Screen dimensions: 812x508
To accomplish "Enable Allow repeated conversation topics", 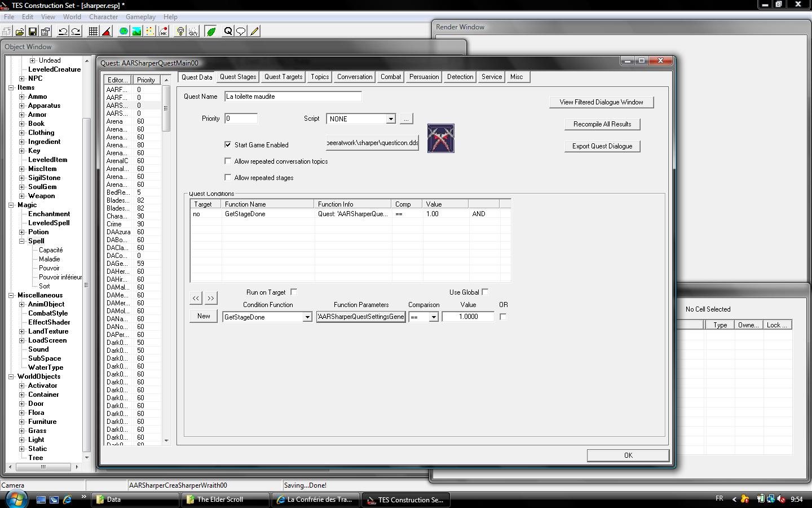I will [x=228, y=161].
